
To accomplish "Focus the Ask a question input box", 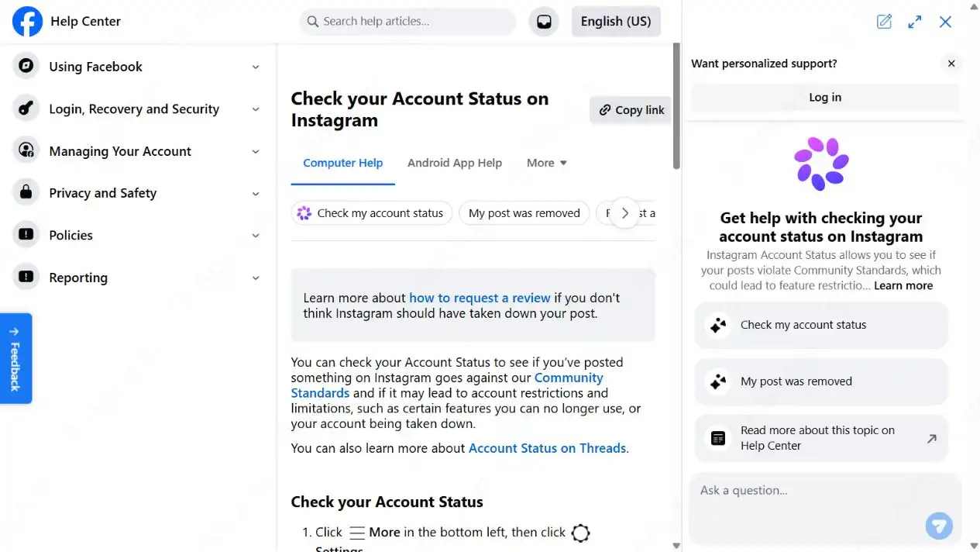I will (x=825, y=509).
